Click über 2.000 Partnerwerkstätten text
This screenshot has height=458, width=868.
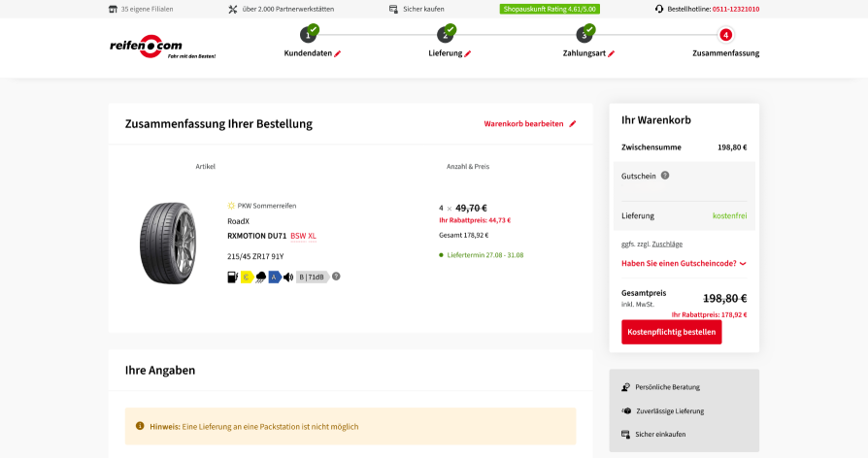pos(287,9)
